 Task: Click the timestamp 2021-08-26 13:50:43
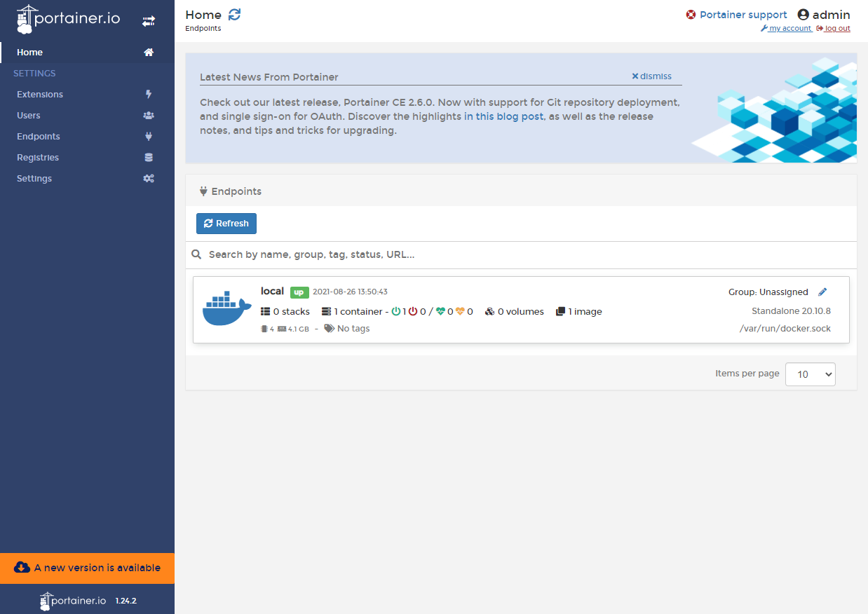tap(350, 292)
